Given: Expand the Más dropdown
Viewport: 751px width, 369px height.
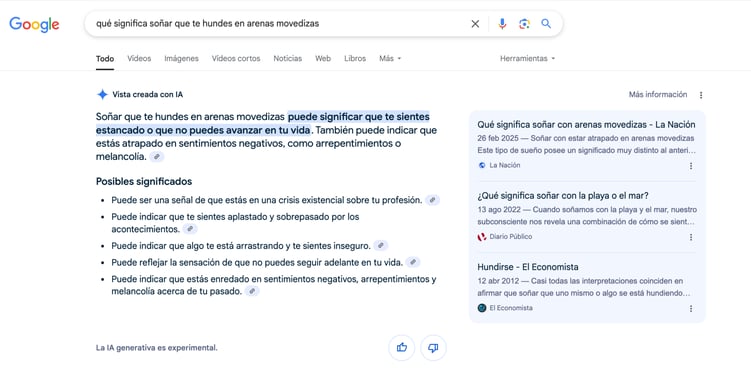Looking at the screenshot, I should (x=390, y=58).
